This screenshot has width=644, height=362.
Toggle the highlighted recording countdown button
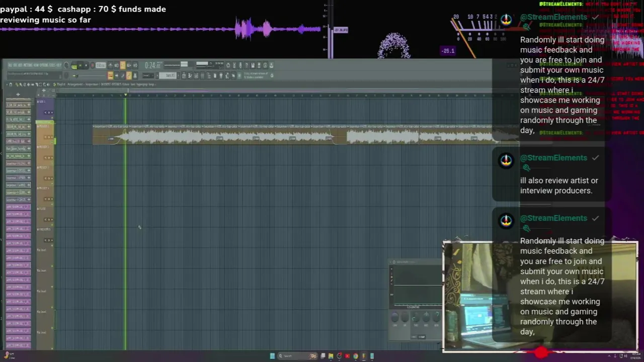[123, 65]
